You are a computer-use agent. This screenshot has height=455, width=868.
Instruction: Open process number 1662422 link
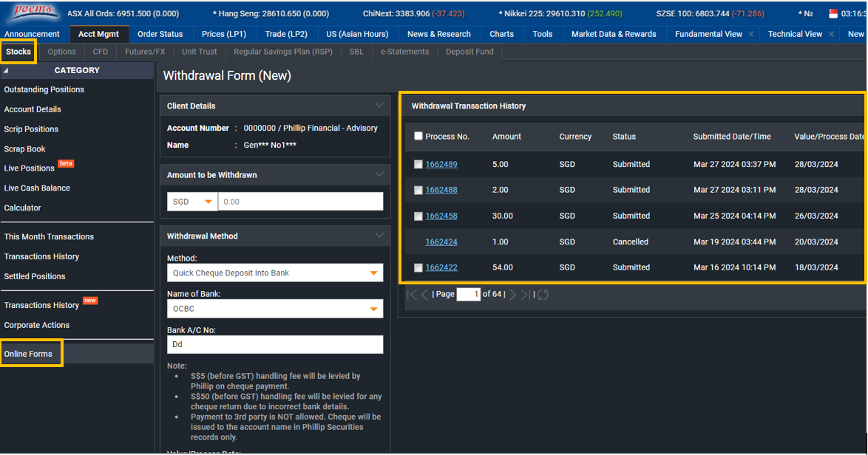coord(441,267)
